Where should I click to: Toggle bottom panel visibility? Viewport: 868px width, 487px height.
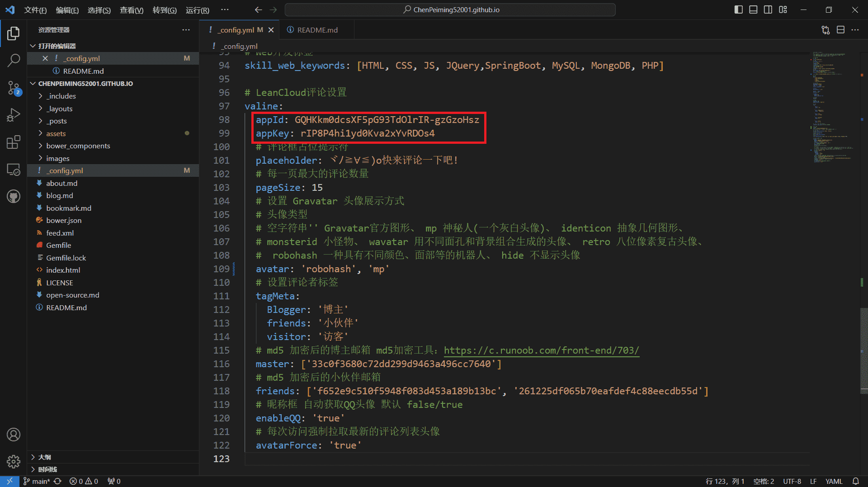click(753, 10)
